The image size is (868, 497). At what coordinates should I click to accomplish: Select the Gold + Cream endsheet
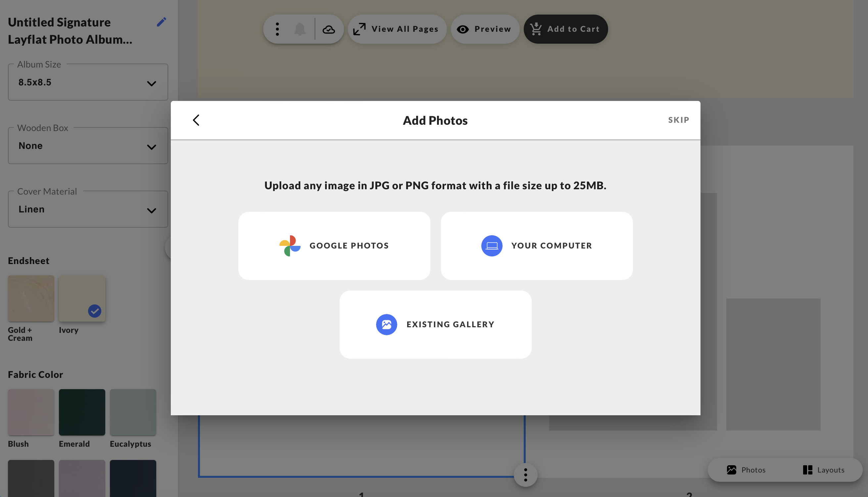coord(31,299)
